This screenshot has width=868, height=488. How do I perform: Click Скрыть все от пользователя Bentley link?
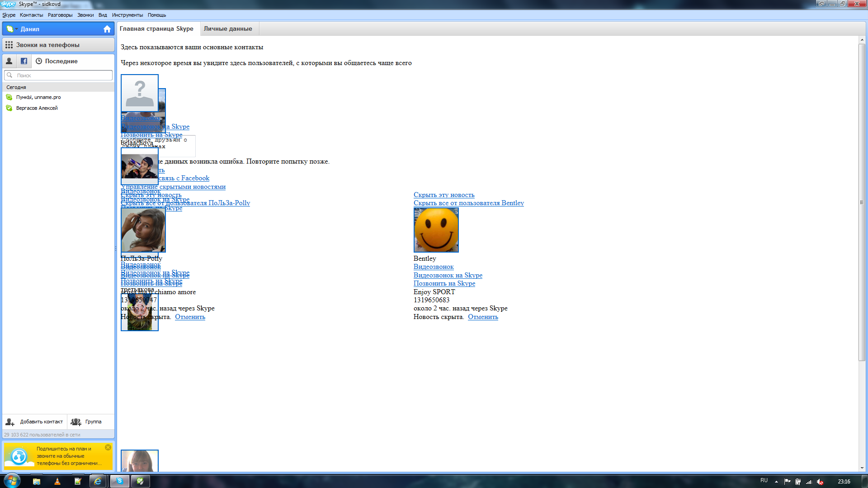(468, 203)
